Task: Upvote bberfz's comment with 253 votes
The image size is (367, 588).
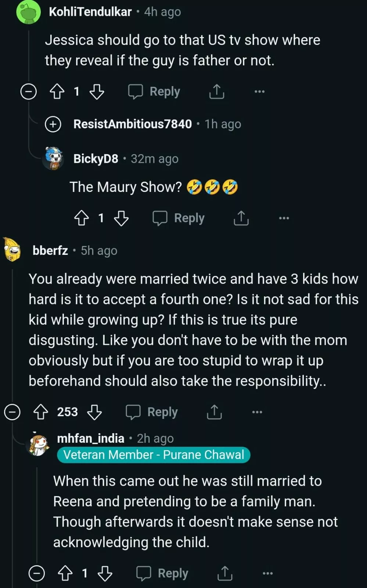Action: (41, 412)
